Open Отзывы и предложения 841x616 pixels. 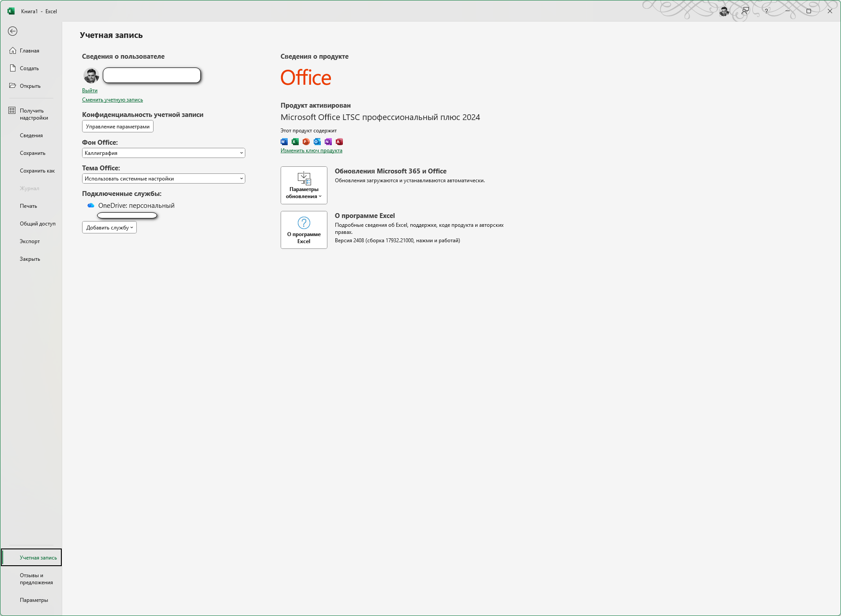coord(36,579)
